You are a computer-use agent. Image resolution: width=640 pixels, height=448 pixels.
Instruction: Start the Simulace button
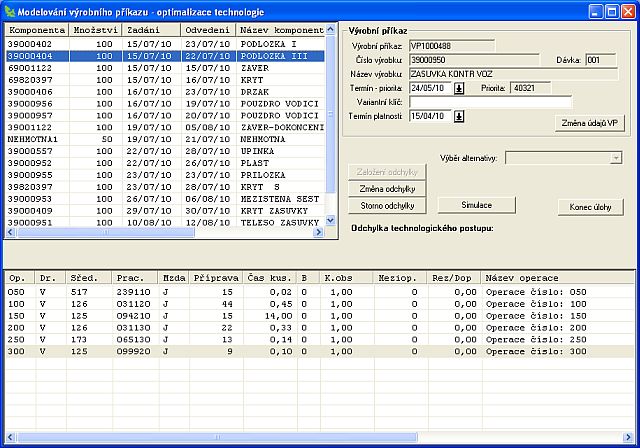point(476,205)
